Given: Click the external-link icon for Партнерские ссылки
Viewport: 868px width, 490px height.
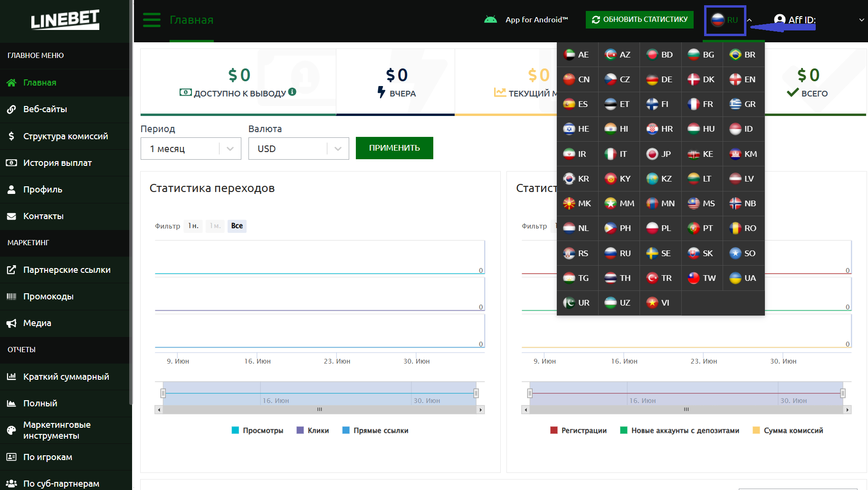Looking at the screenshot, I should (x=11, y=270).
